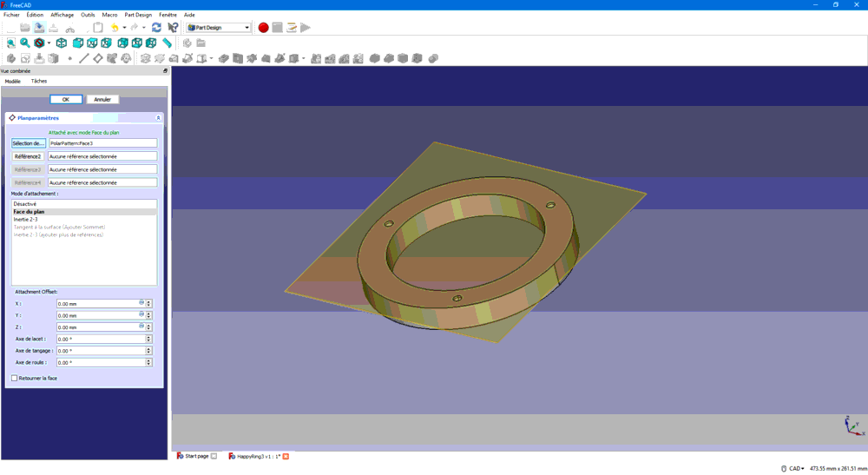Switch to the Tâches tab
The image size is (868, 475).
click(39, 81)
